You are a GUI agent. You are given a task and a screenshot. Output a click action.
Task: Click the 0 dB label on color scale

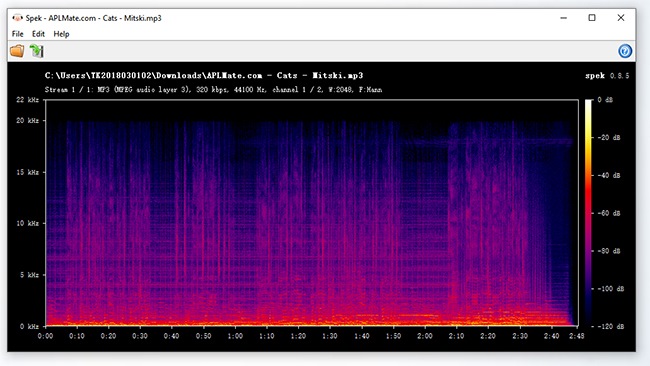pos(605,99)
